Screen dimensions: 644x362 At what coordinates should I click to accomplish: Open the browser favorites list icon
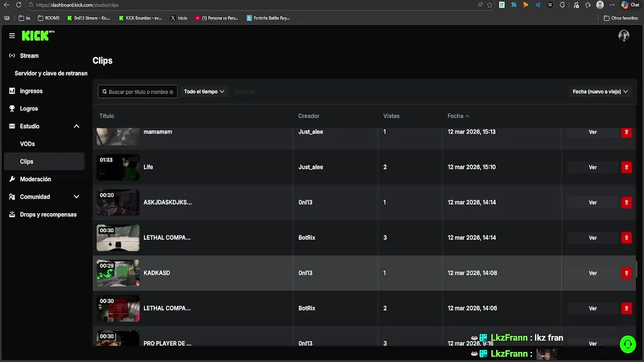tap(588, 5)
